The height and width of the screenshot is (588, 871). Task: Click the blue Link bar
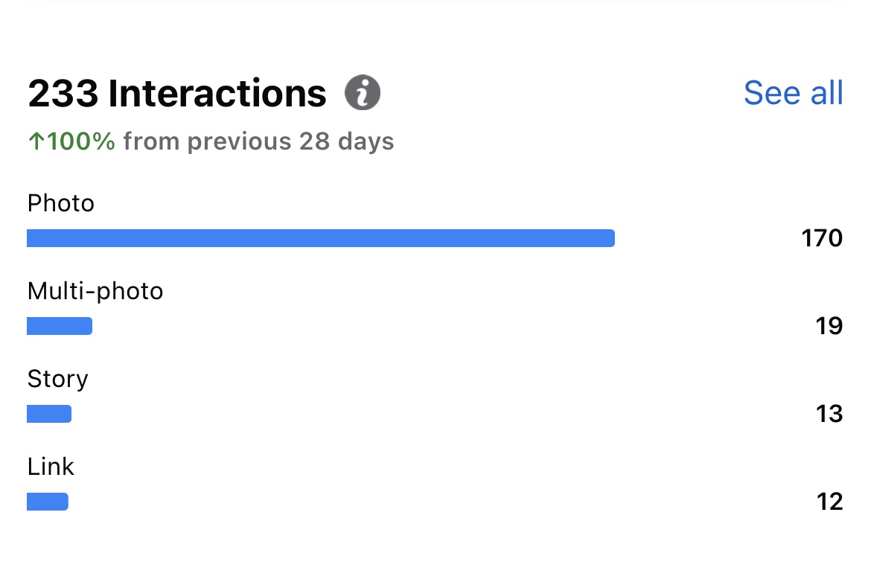tap(48, 502)
